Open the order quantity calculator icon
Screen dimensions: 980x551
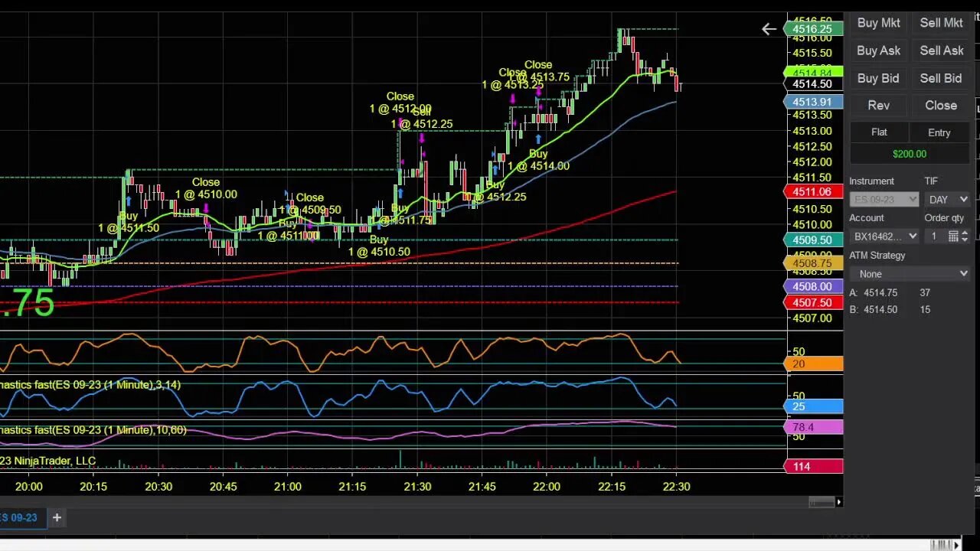pos(953,236)
